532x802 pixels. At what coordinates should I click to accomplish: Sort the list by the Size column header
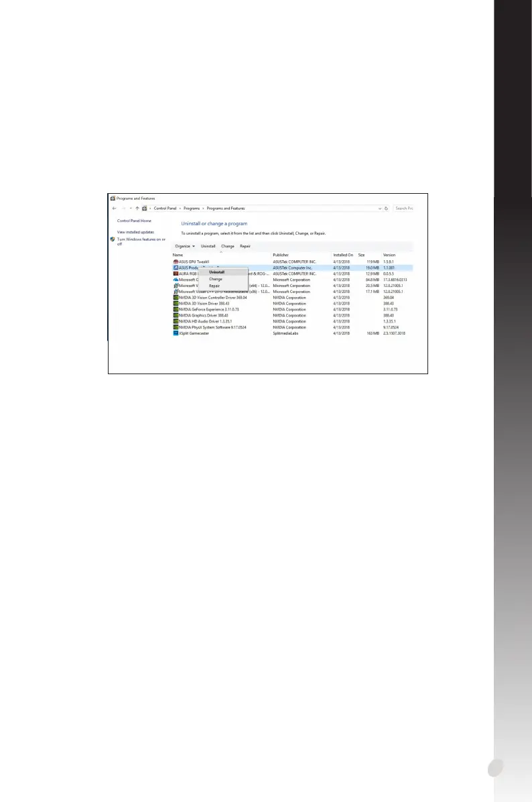coord(361,255)
